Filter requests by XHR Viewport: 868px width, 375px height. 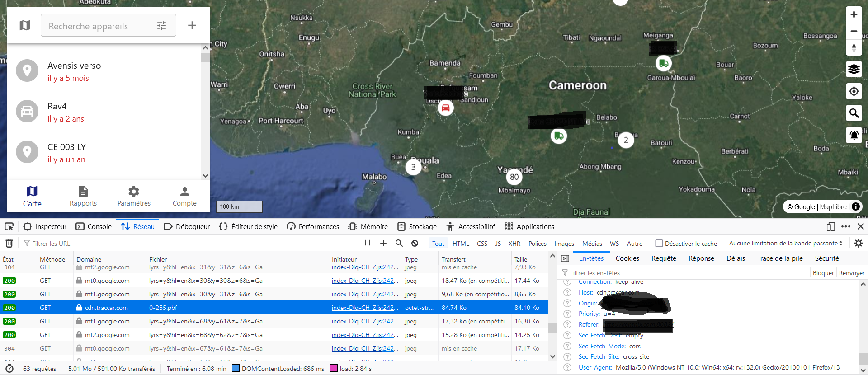[514, 244]
